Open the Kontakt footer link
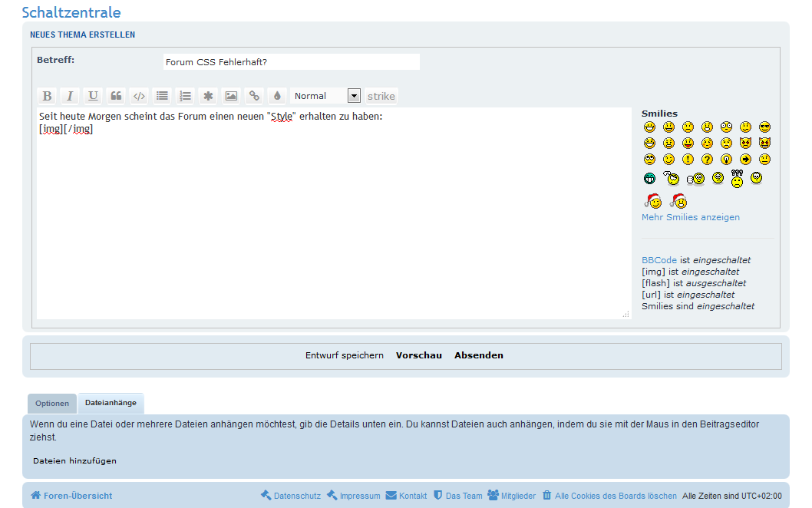This screenshot has height=508, width=812. coord(407,496)
